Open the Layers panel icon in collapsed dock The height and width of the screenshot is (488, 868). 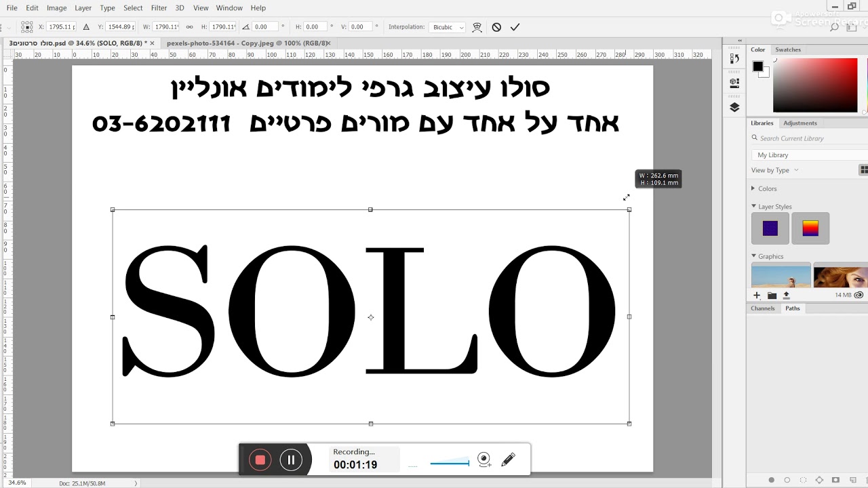click(x=734, y=107)
